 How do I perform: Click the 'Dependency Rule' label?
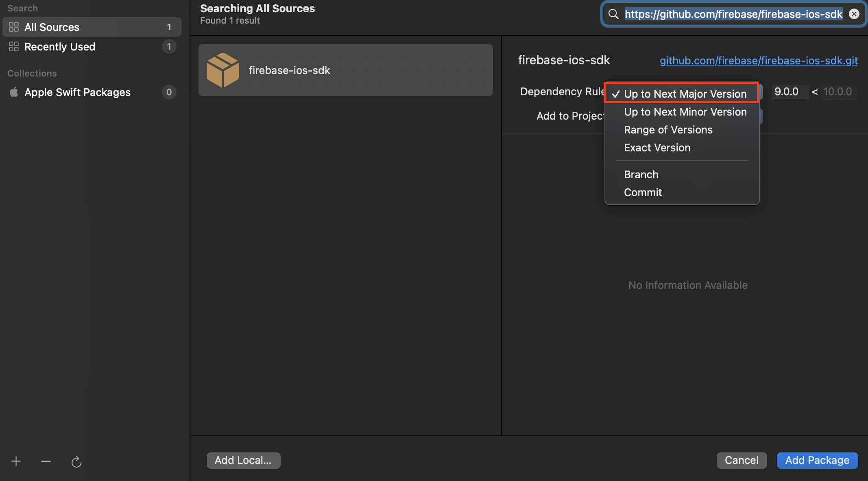[x=563, y=91]
